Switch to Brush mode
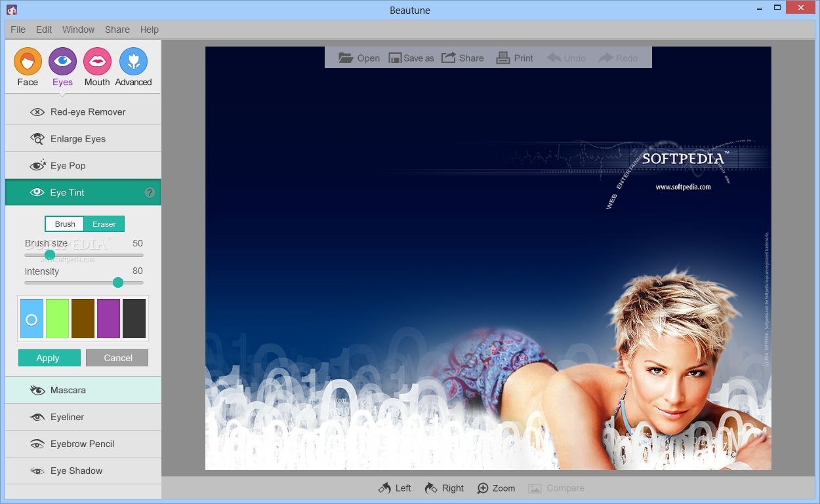The width and height of the screenshot is (820, 504). [65, 224]
